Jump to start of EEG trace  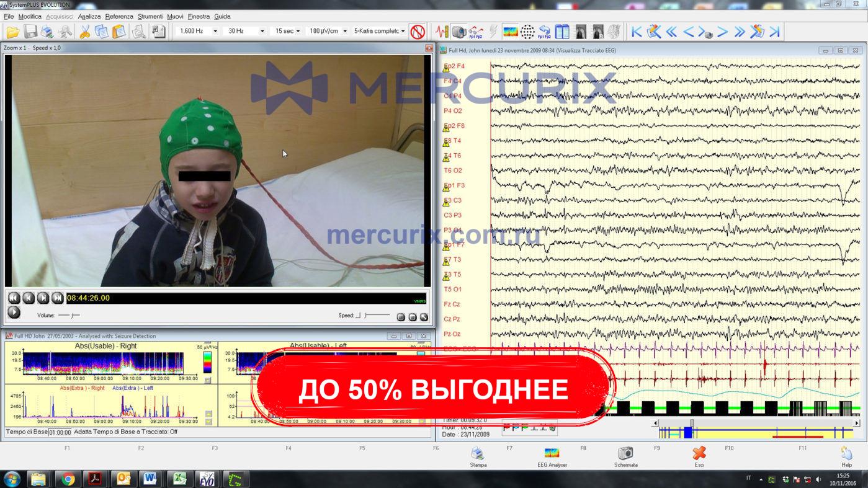(x=637, y=32)
